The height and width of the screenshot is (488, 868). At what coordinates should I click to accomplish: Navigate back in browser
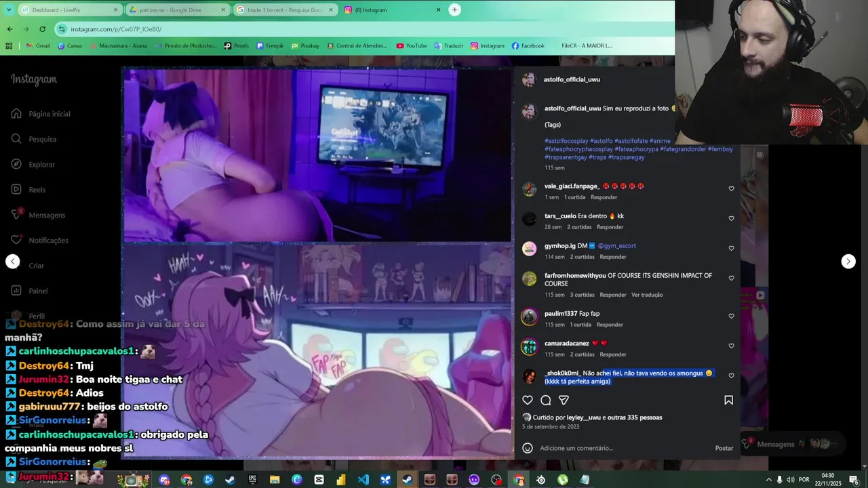pyautogui.click(x=9, y=29)
